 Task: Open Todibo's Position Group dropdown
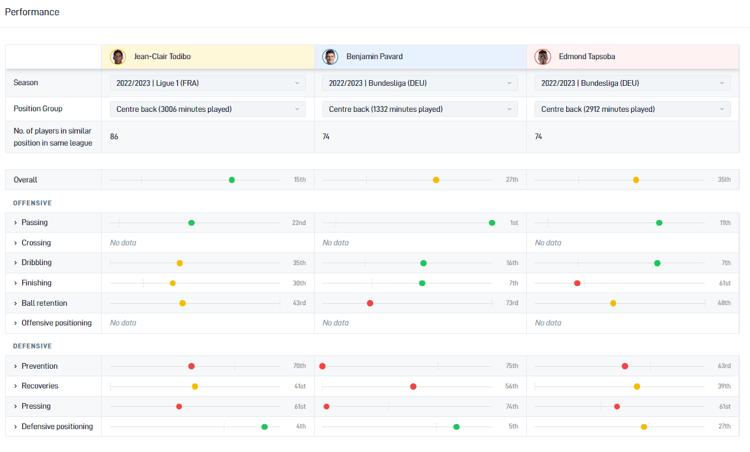pyautogui.click(x=207, y=109)
